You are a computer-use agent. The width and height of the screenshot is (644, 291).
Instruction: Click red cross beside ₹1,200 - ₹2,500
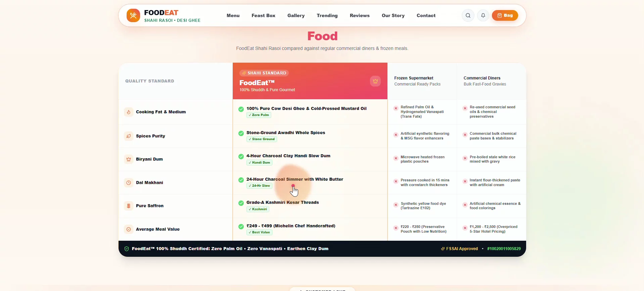(465, 228)
